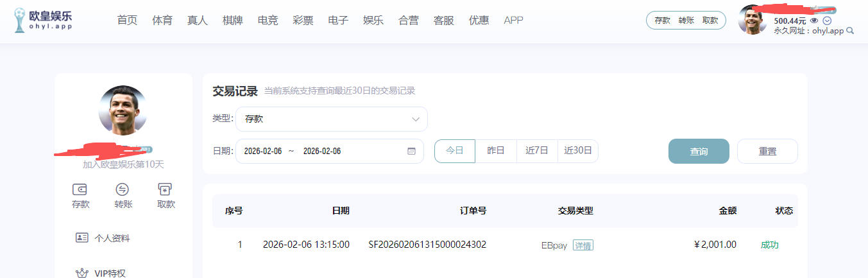Open 个人资料 profile card icon

(81, 238)
